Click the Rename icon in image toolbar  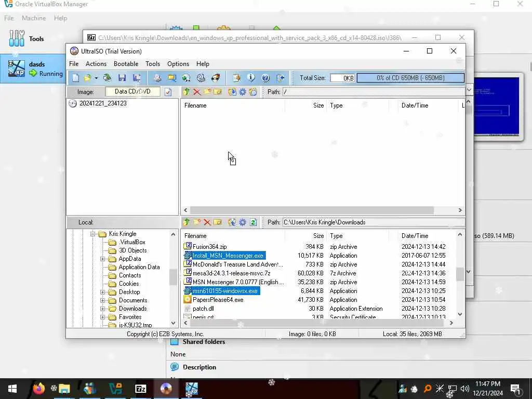click(x=218, y=92)
